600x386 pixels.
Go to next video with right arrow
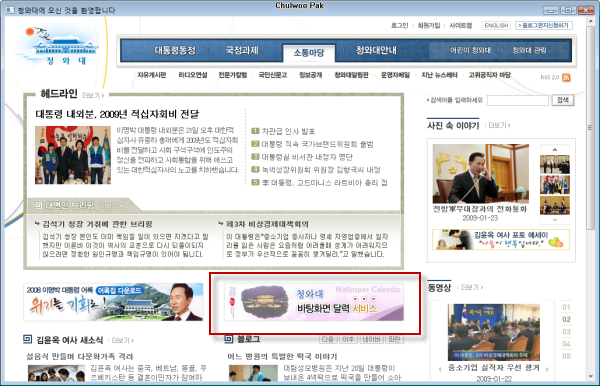tap(547, 369)
